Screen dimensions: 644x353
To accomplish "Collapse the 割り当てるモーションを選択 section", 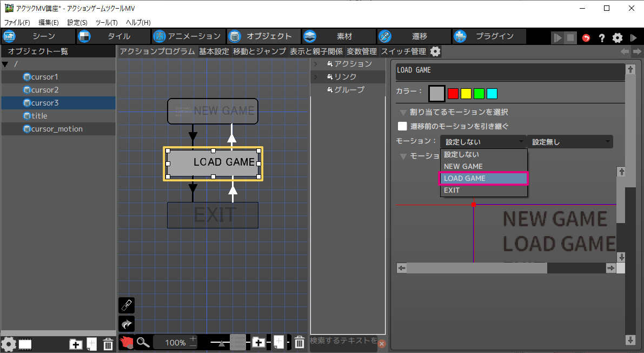I will [403, 112].
